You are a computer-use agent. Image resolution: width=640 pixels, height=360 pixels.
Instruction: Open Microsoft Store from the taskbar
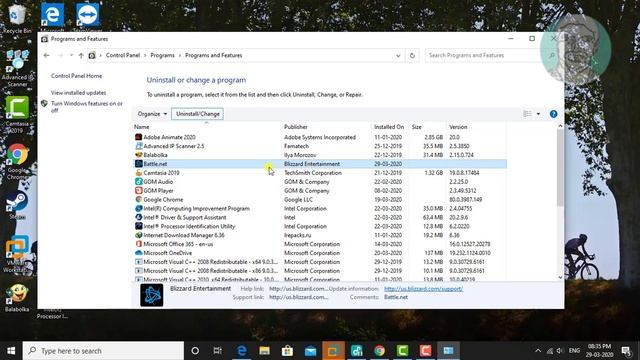click(x=287, y=351)
